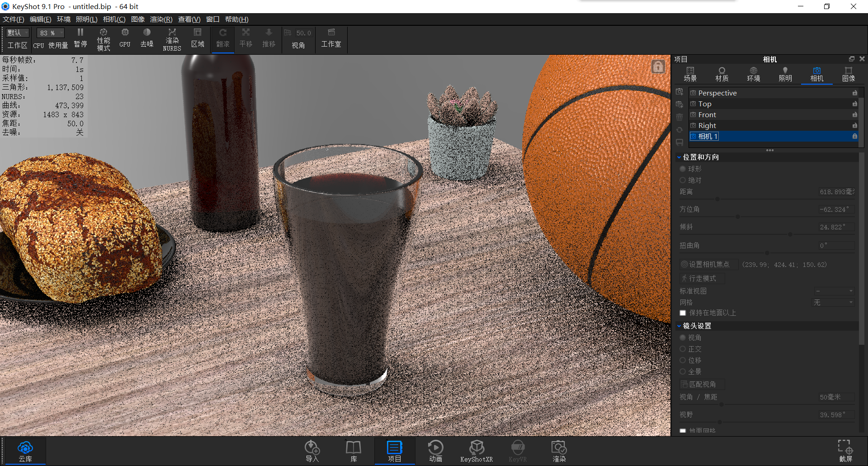The height and width of the screenshot is (466, 868).
Task: Enable GPU rendering in the toolbar
Action: (125, 38)
